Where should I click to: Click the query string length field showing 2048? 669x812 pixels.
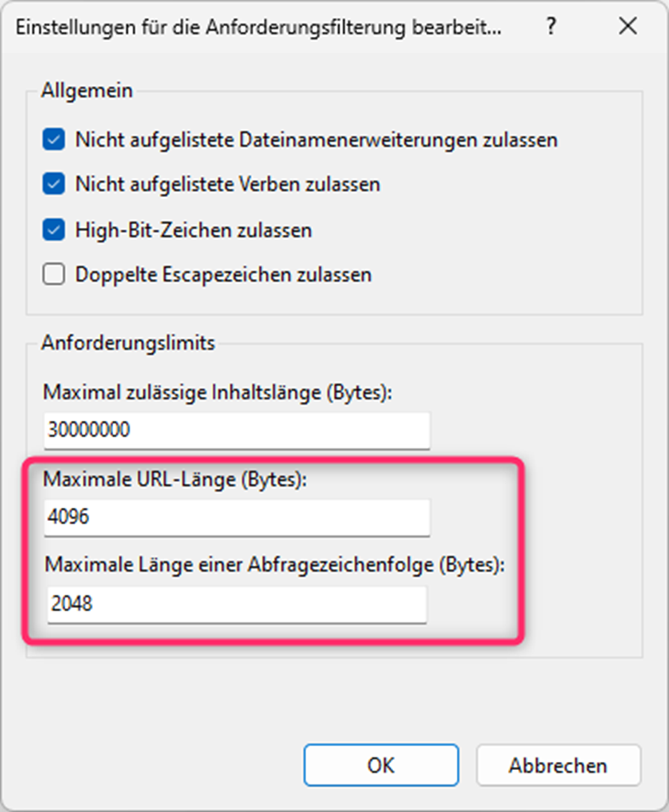coord(237,603)
